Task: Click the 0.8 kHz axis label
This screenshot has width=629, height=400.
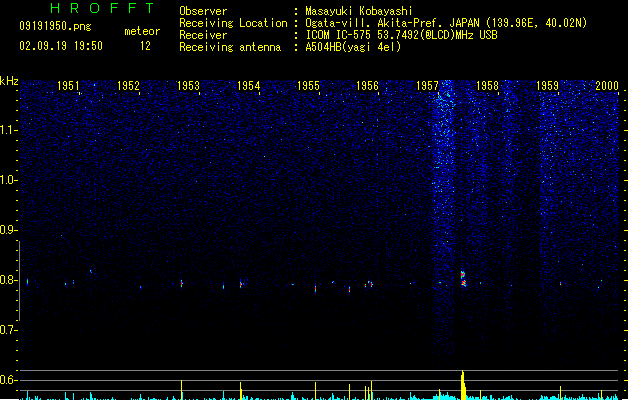Action: tap(8, 280)
